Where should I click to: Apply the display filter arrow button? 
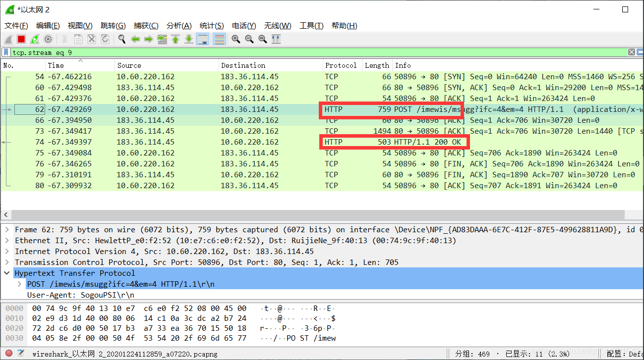(x=641, y=52)
